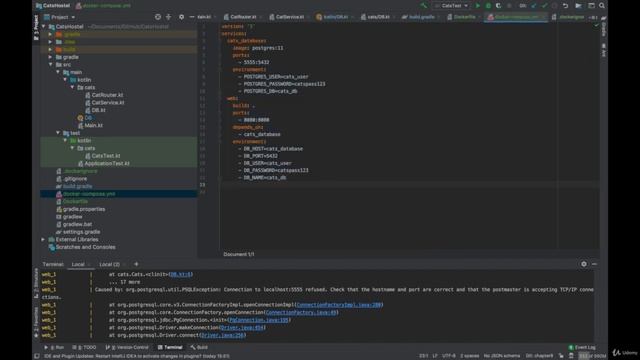Collapse the main folder arrow
The height and width of the screenshot is (360, 640).
(x=58, y=72)
